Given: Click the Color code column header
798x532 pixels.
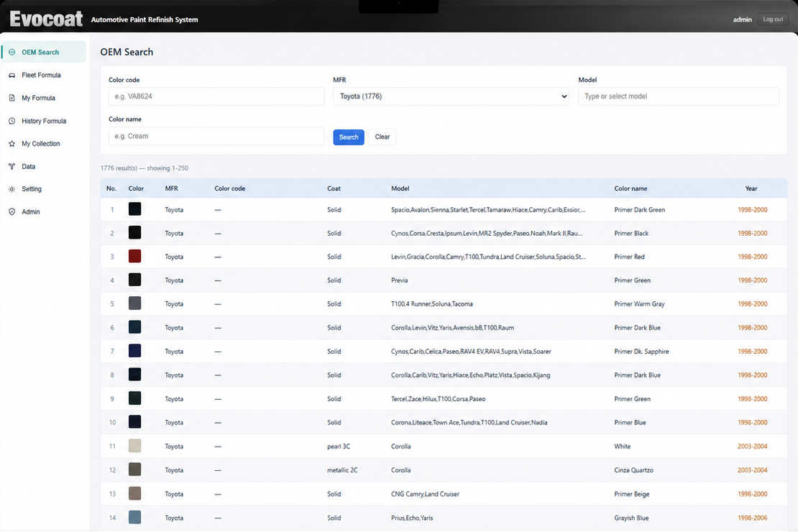Looking at the screenshot, I should click(229, 188).
